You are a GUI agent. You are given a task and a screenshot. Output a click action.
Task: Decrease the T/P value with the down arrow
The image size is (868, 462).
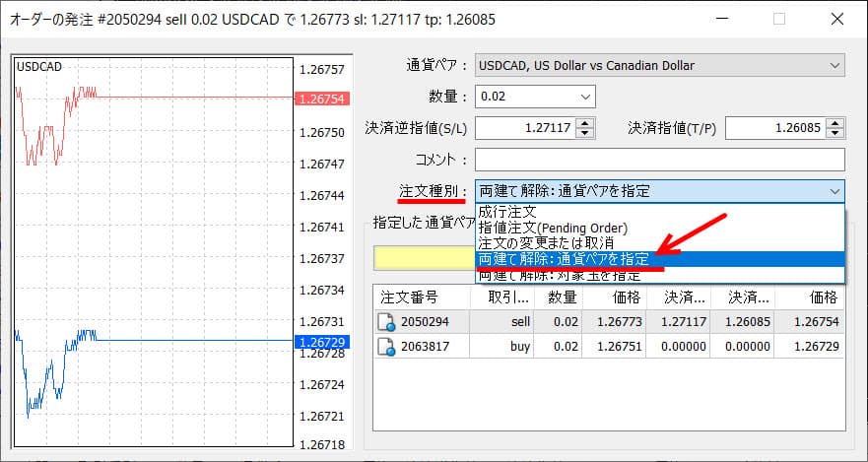(836, 133)
